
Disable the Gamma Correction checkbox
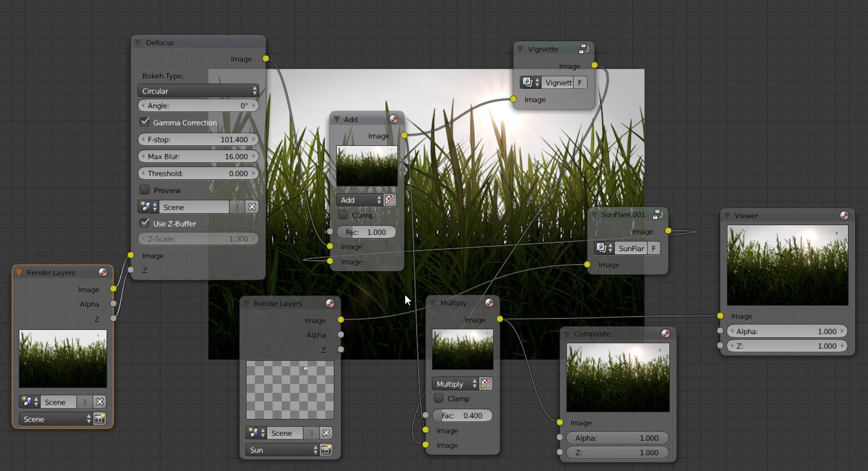[145, 122]
